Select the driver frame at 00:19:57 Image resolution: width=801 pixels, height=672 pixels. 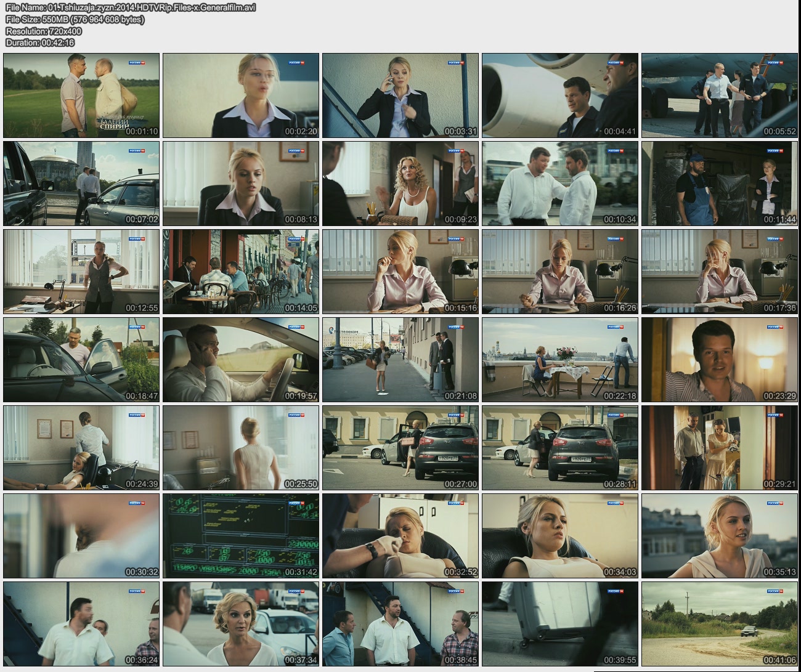click(241, 360)
